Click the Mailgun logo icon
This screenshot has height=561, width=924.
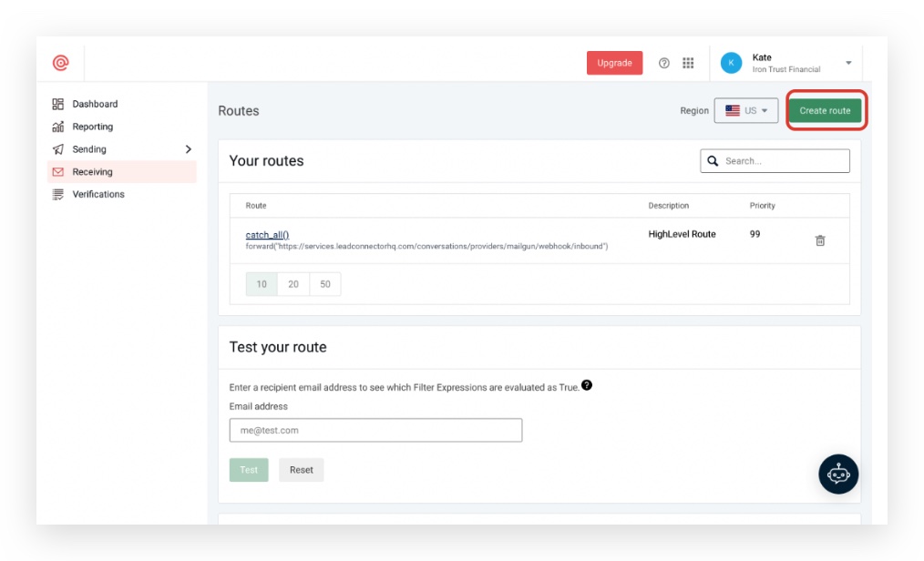click(60, 63)
